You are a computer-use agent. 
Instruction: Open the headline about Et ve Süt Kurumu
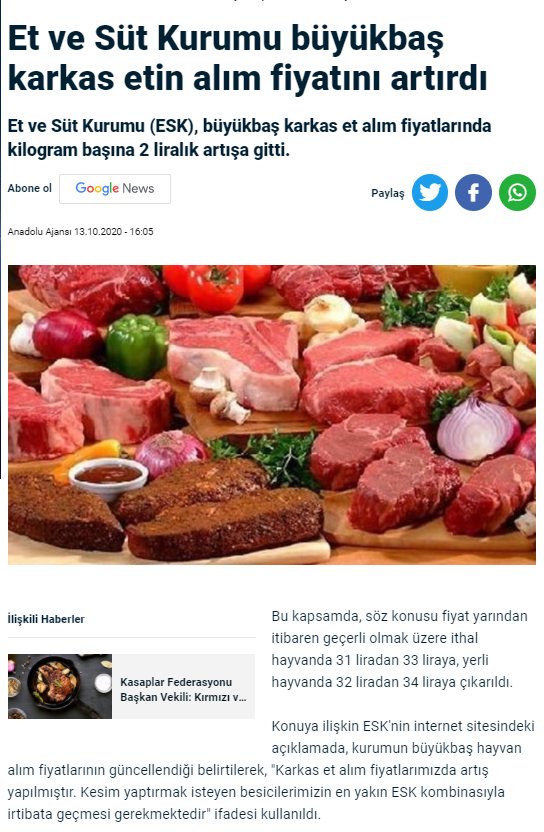[247, 58]
